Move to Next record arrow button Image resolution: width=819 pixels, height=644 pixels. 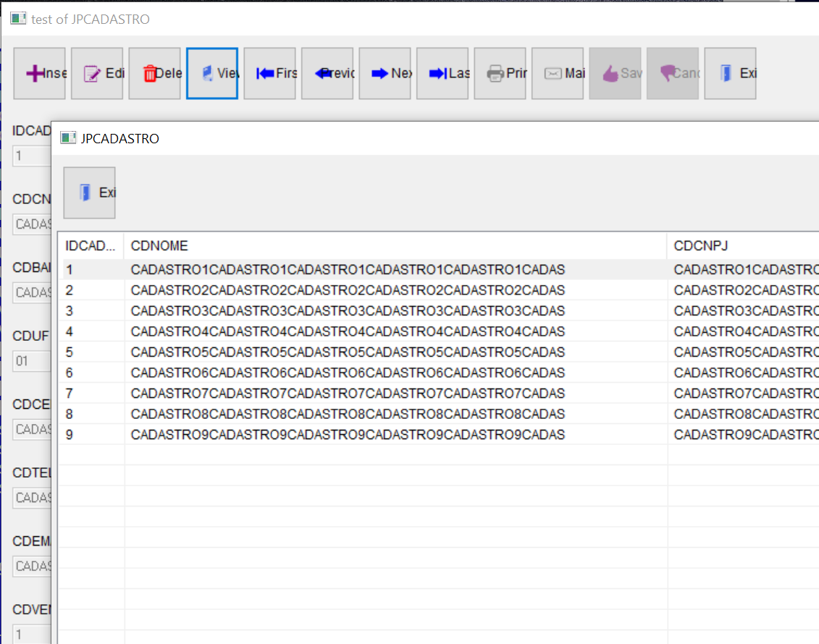coord(385,73)
